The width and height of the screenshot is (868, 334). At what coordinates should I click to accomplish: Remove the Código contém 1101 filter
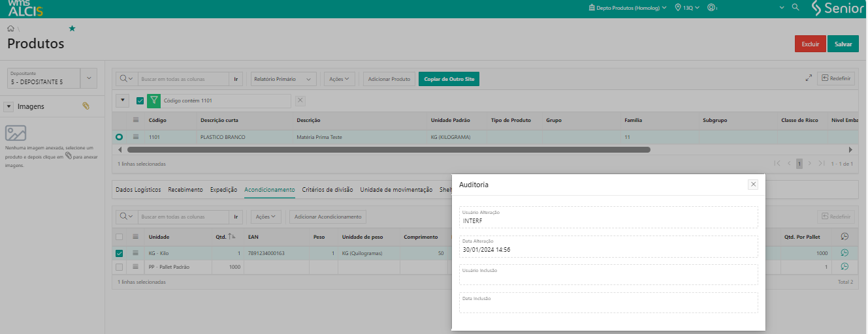point(300,100)
